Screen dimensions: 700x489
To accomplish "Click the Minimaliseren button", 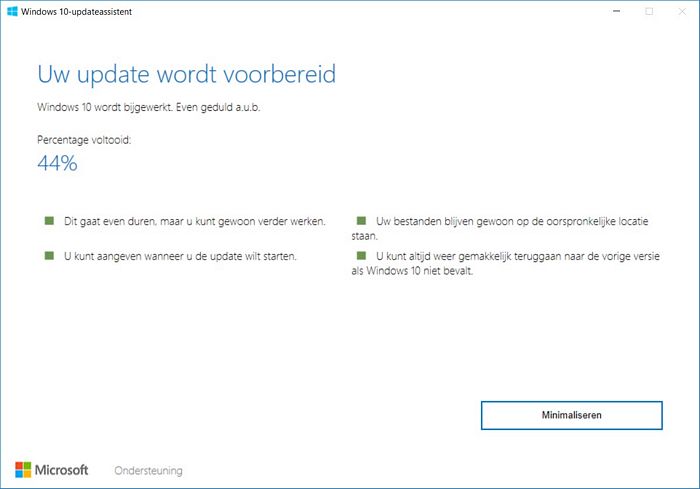I will tap(571, 415).
